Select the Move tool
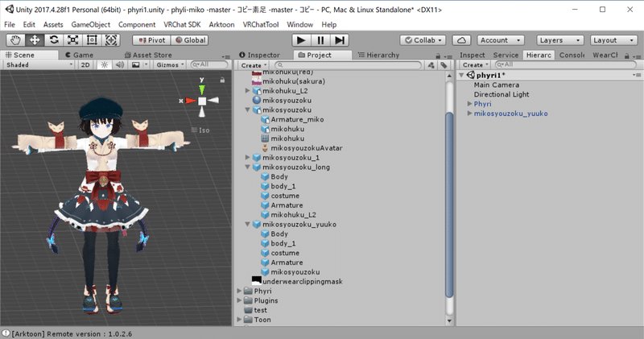Screen dimensions: 644x339 coord(35,39)
